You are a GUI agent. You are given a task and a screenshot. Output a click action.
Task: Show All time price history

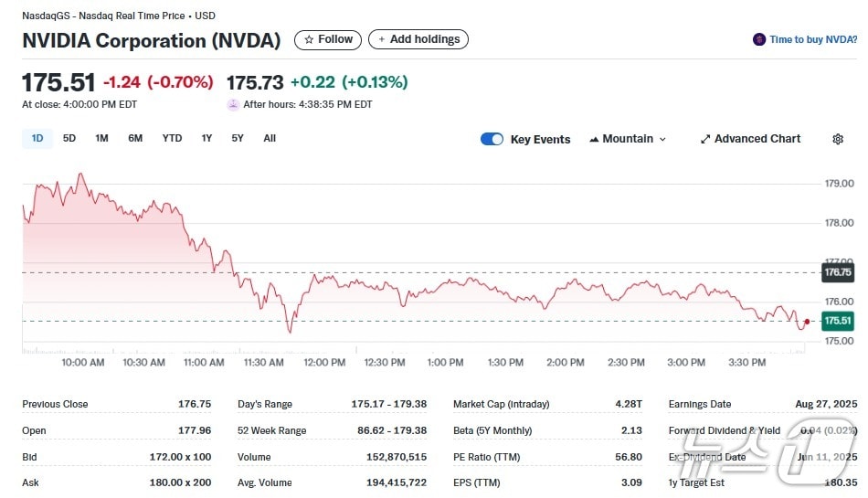[270, 138]
